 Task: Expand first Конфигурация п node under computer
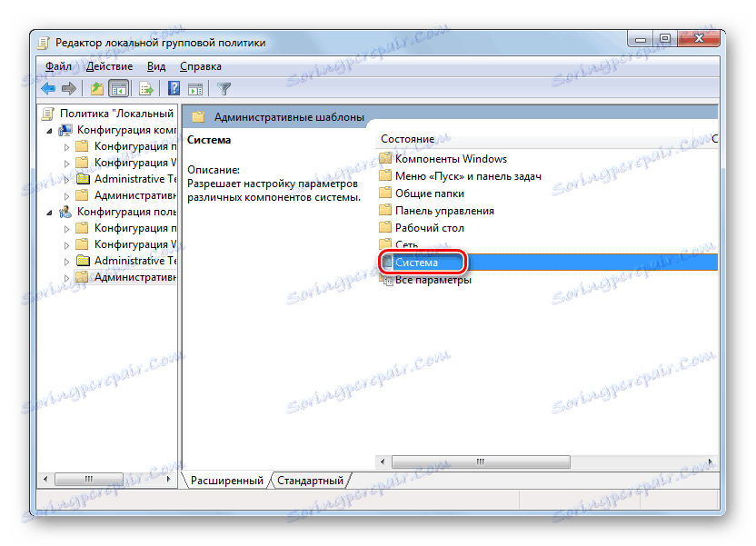[67, 147]
